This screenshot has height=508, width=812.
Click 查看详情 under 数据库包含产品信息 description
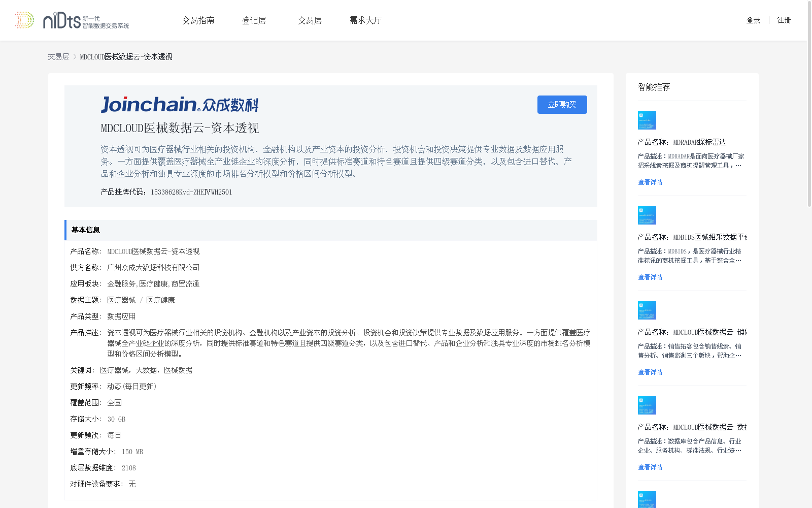click(x=650, y=467)
